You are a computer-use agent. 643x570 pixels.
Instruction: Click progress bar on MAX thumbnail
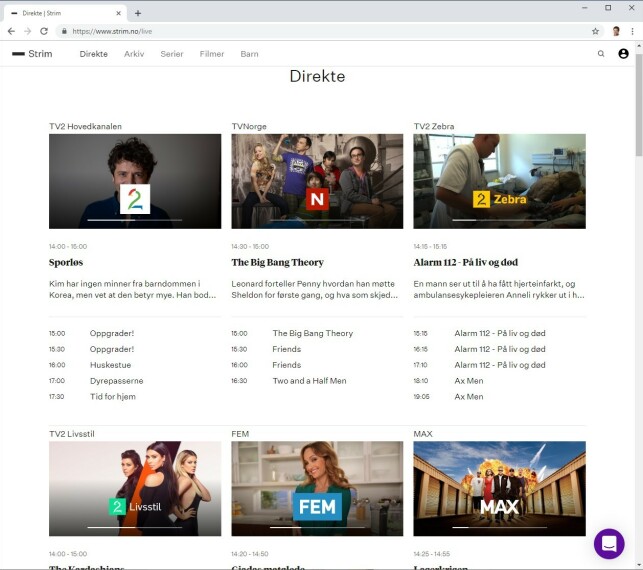pyautogui.click(x=499, y=527)
